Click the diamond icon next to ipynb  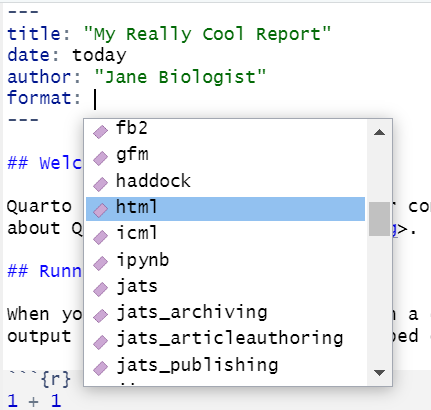(100, 263)
